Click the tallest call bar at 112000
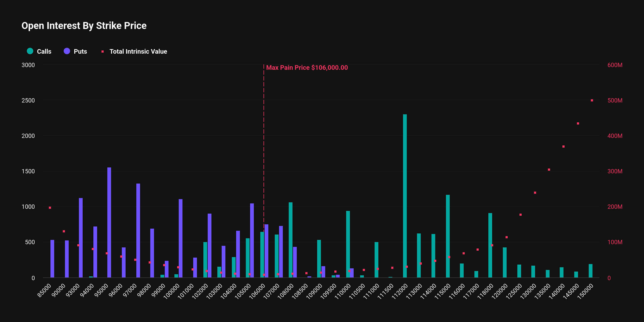The image size is (644, 322). [x=405, y=196]
